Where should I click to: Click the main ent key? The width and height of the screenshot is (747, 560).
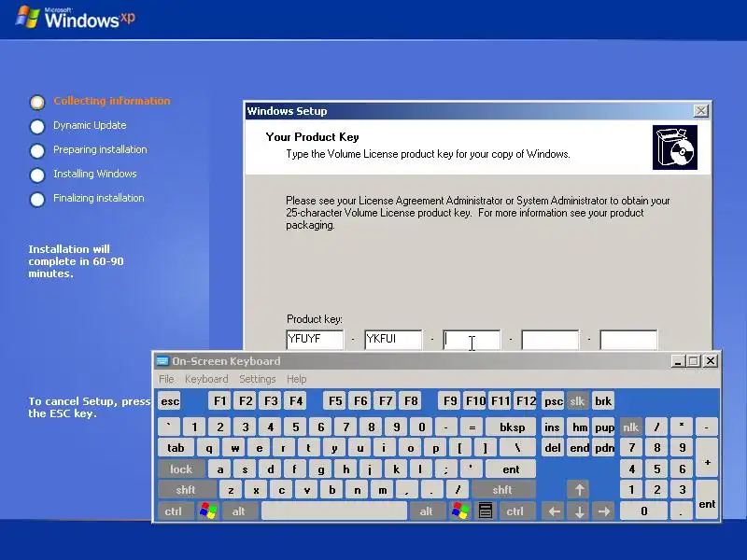coord(511,469)
